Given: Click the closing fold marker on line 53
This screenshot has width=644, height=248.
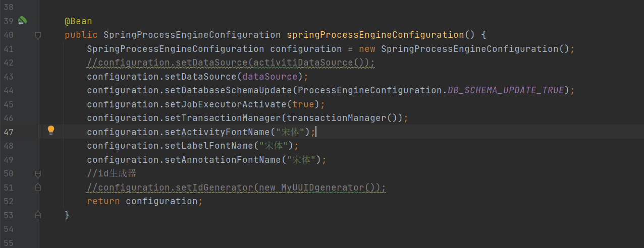Looking at the screenshot, I should (38, 215).
